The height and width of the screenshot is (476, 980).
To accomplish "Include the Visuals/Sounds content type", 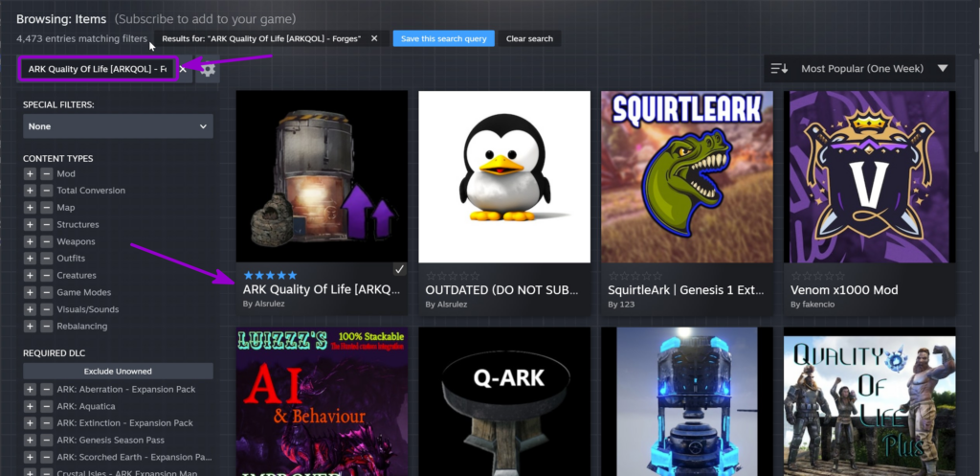I will [x=30, y=309].
